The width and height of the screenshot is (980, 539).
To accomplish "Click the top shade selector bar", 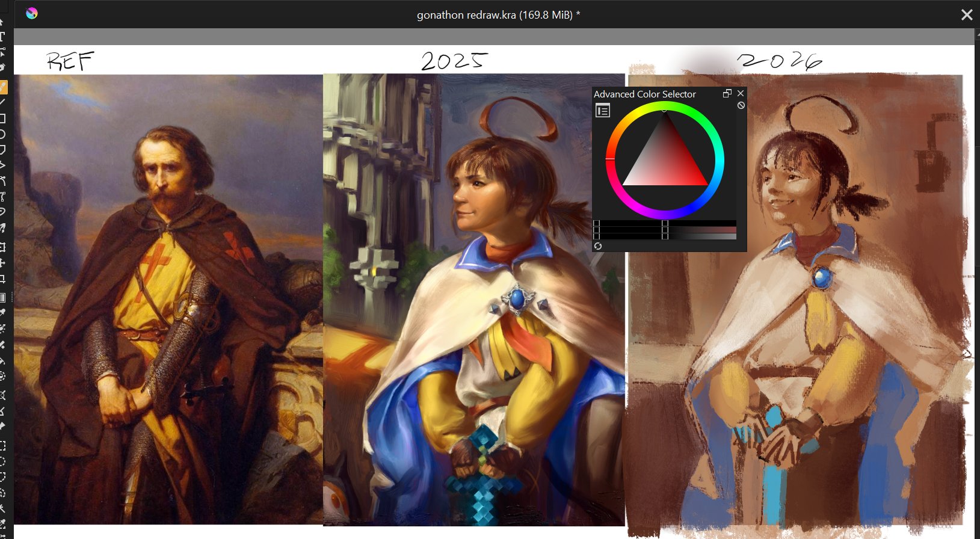I will [x=665, y=223].
